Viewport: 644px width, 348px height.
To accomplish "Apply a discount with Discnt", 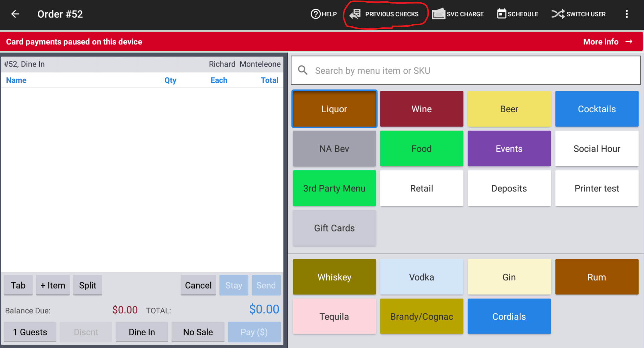I will point(86,332).
